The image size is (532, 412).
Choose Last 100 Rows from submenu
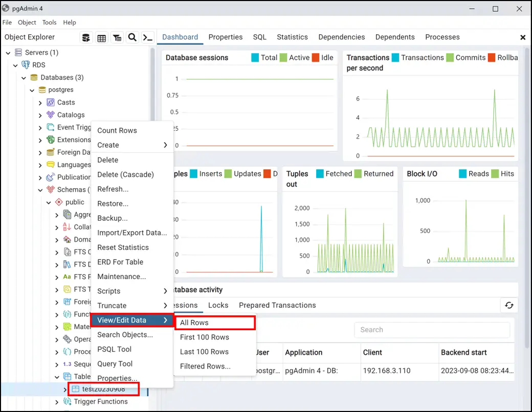pos(215,352)
